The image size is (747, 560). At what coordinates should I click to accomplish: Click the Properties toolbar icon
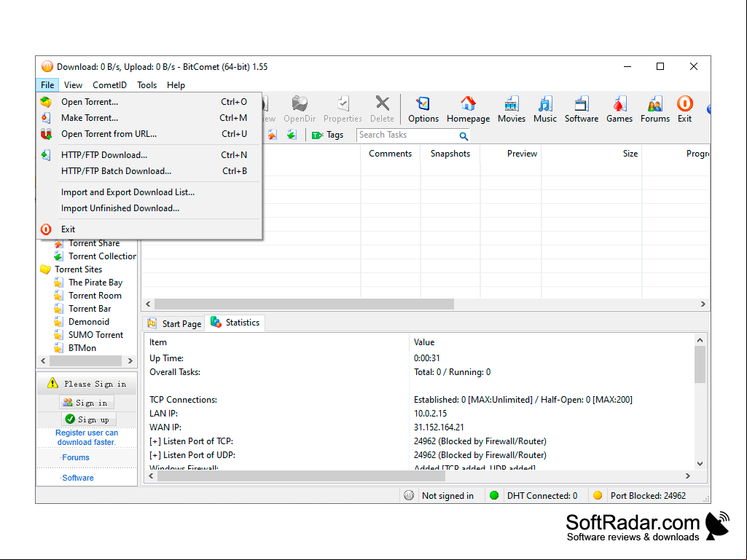pos(343,109)
